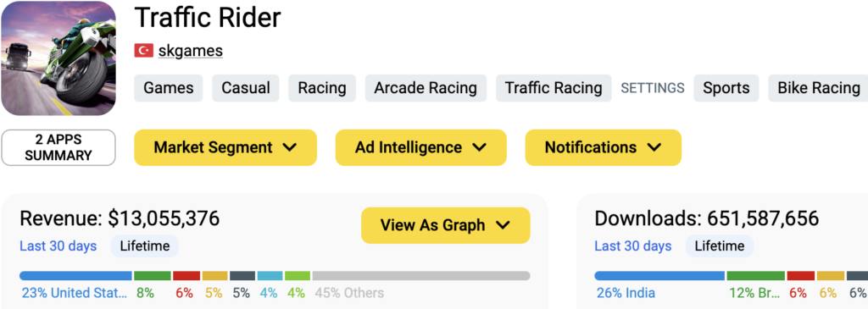Image resolution: width=868 pixels, height=309 pixels.
Task: Select the Casual category tag
Action: [246, 88]
